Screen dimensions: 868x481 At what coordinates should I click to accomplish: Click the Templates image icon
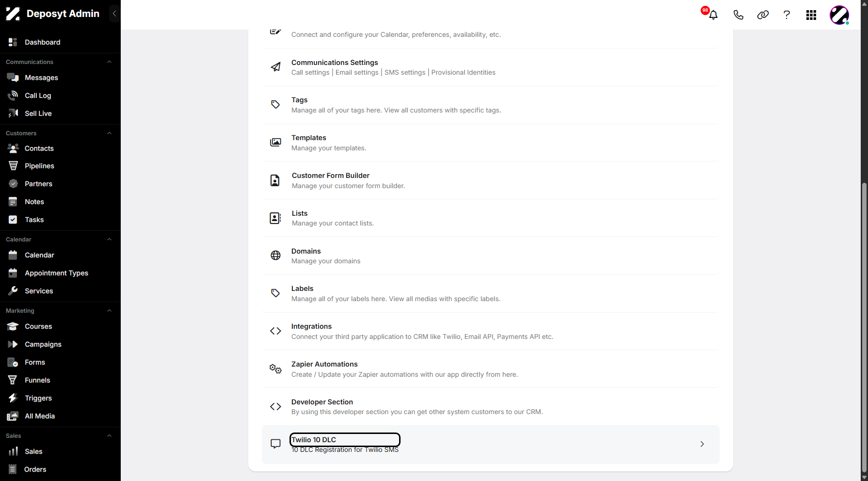tap(275, 142)
